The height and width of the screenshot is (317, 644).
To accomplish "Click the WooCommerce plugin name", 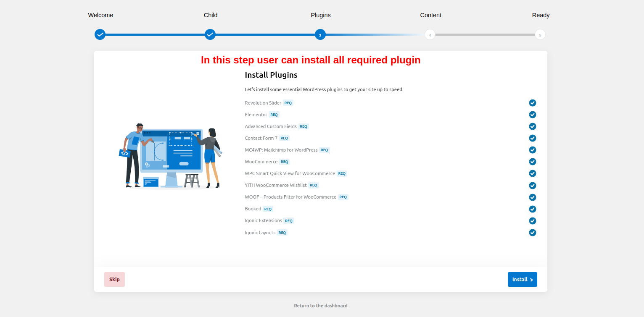I will tap(261, 162).
